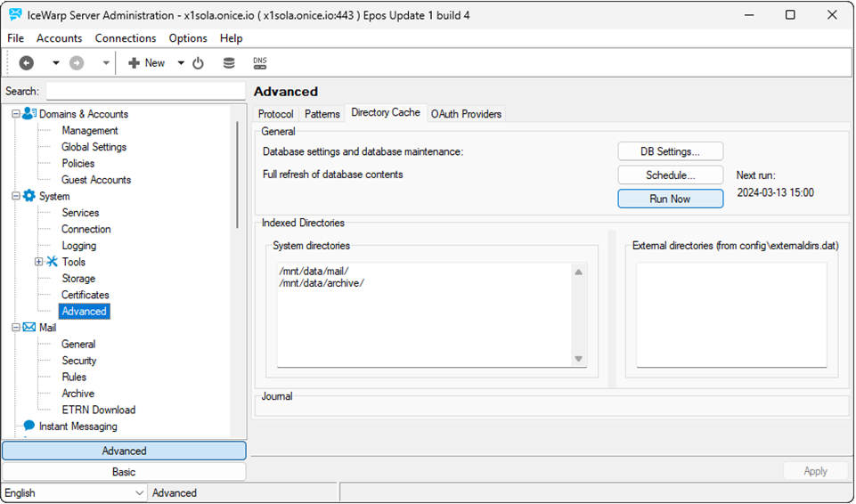Image resolution: width=856 pixels, height=504 pixels.
Task: Click the IceWarp app icon in the title bar
Action: [x=15, y=15]
